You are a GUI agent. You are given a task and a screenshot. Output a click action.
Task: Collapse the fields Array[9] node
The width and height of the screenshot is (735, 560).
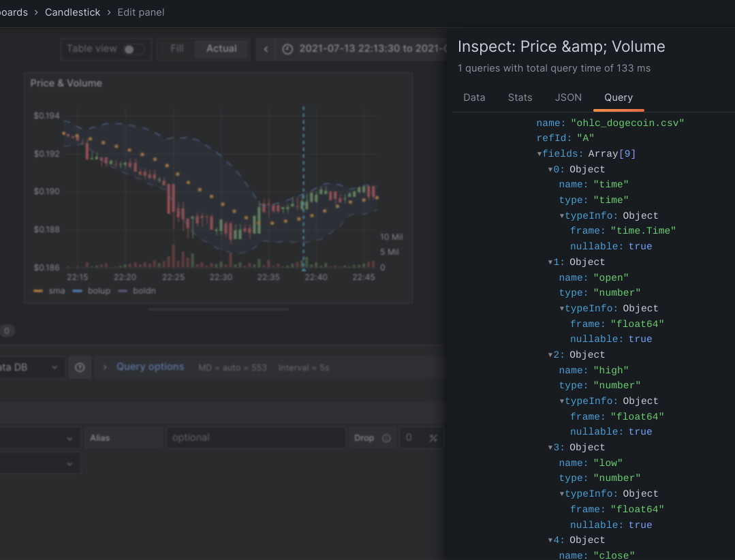point(539,154)
